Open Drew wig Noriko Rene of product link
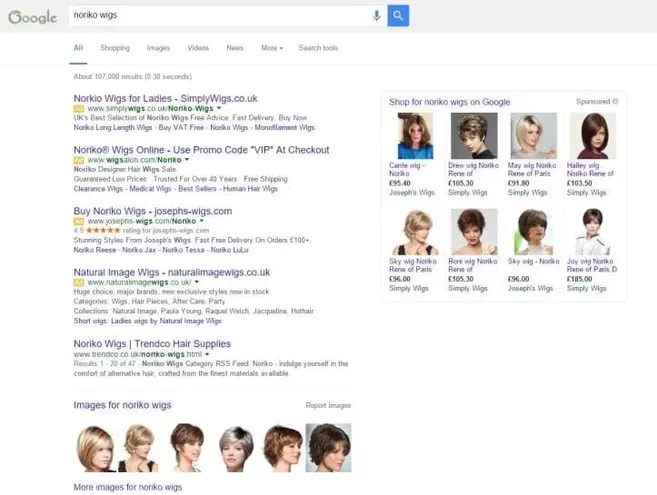 point(473,169)
